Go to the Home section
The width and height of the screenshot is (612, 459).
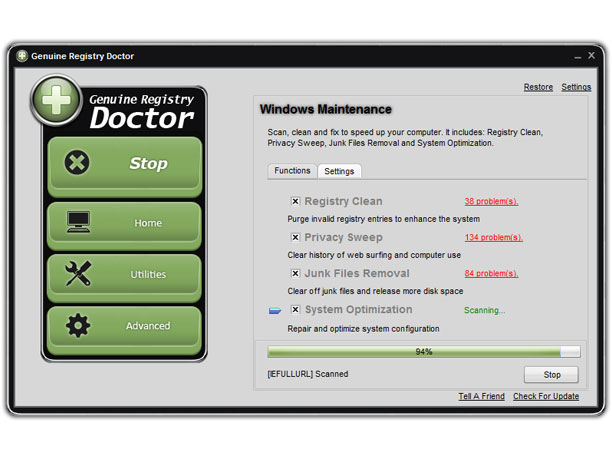tap(124, 226)
